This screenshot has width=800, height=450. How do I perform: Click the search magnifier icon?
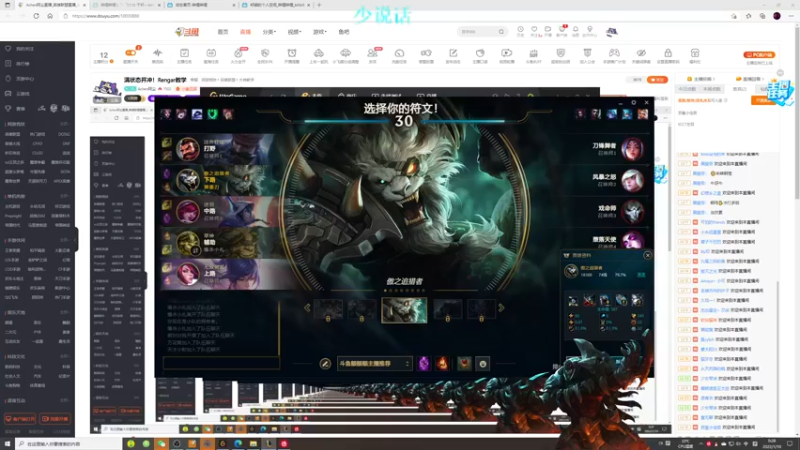click(x=501, y=32)
